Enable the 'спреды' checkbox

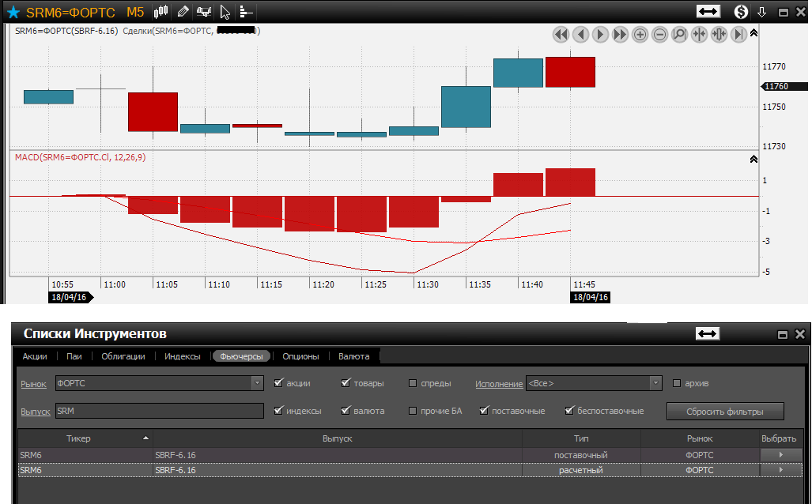(413, 383)
